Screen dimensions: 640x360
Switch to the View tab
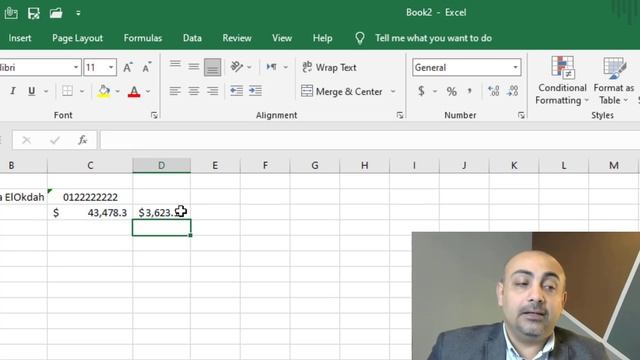click(282, 38)
